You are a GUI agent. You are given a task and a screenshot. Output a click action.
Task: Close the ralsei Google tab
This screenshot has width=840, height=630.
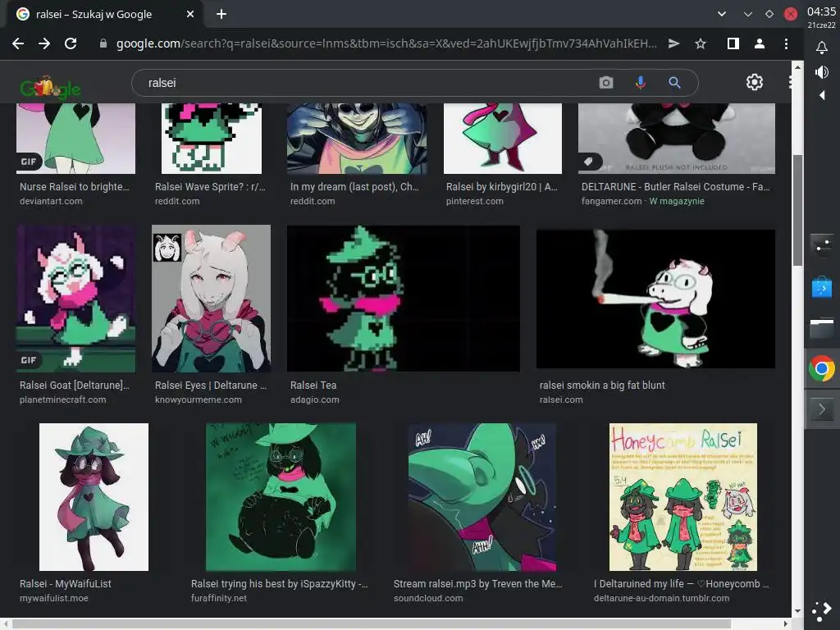pyautogui.click(x=190, y=14)
